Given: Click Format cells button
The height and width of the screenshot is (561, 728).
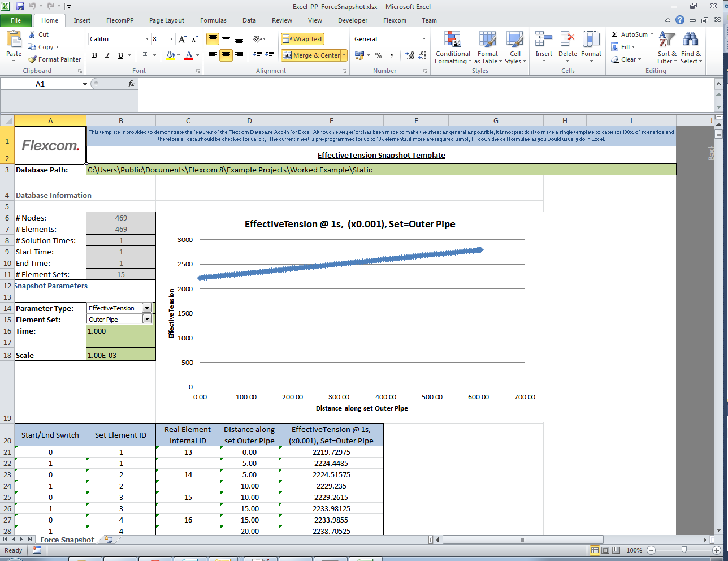Looking at the screenshot, I should pyautogui.click(x=591, y=48).
